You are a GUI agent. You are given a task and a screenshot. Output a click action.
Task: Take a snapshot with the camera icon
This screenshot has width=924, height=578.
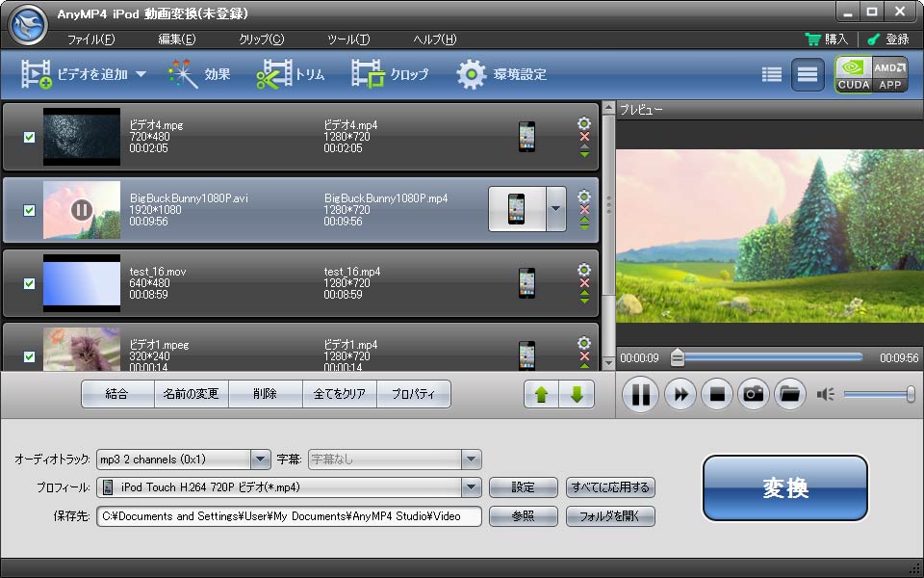point(754,394)
